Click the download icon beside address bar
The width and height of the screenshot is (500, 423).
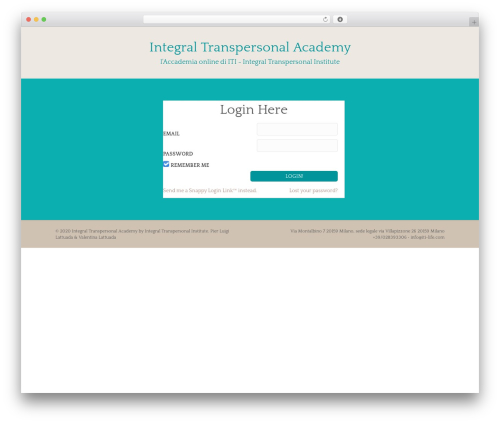tap(340, 19)
